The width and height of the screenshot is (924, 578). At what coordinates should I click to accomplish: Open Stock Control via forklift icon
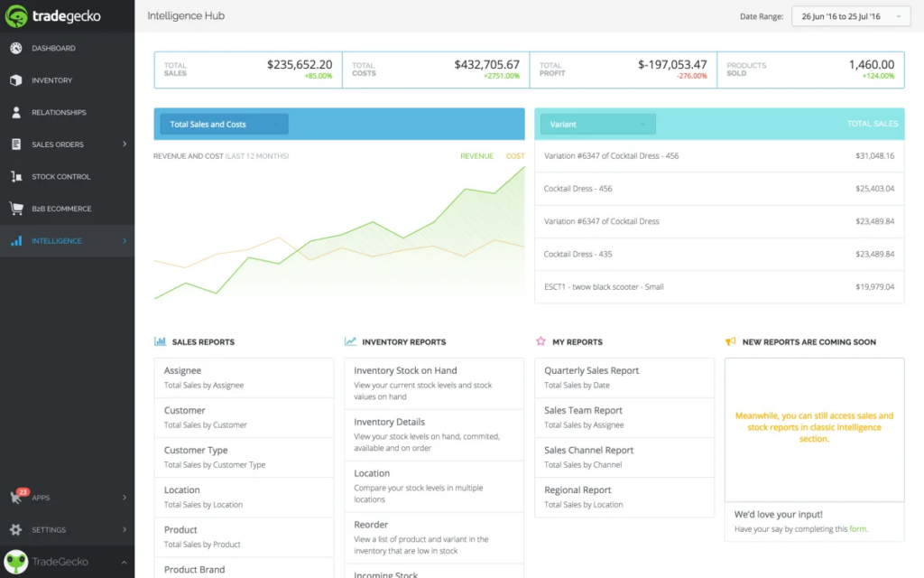(16, 177)
